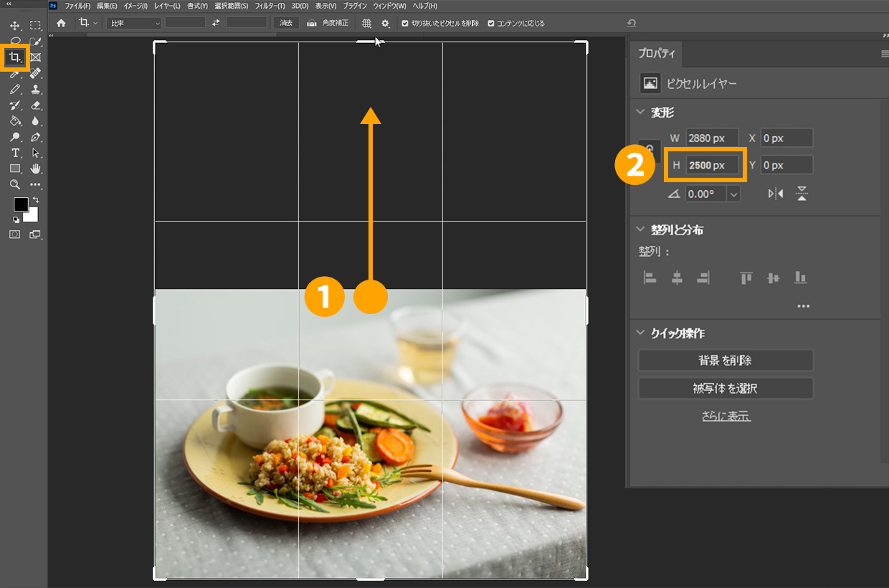Screen dimensions: 889x588
Task: Select the Blur tool
Action: (x=35, y=121)
